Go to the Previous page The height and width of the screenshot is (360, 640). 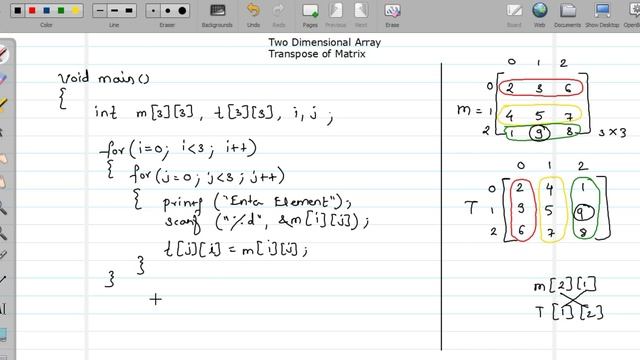point(336,15)
